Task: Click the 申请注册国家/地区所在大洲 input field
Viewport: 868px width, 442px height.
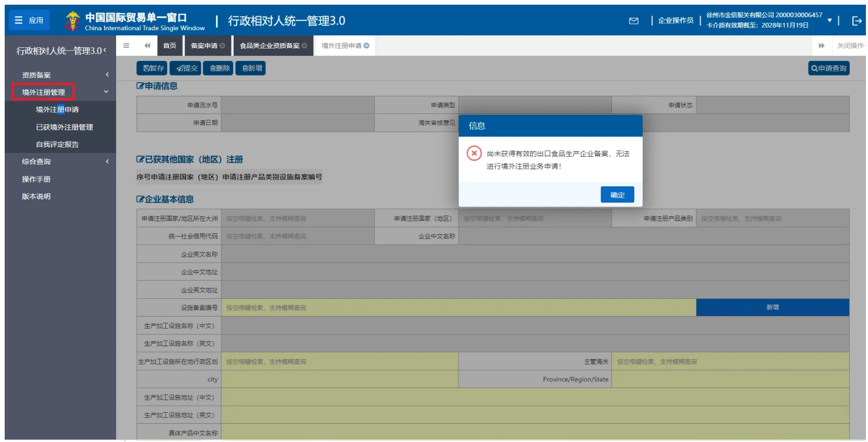Action: click(298, 219)
